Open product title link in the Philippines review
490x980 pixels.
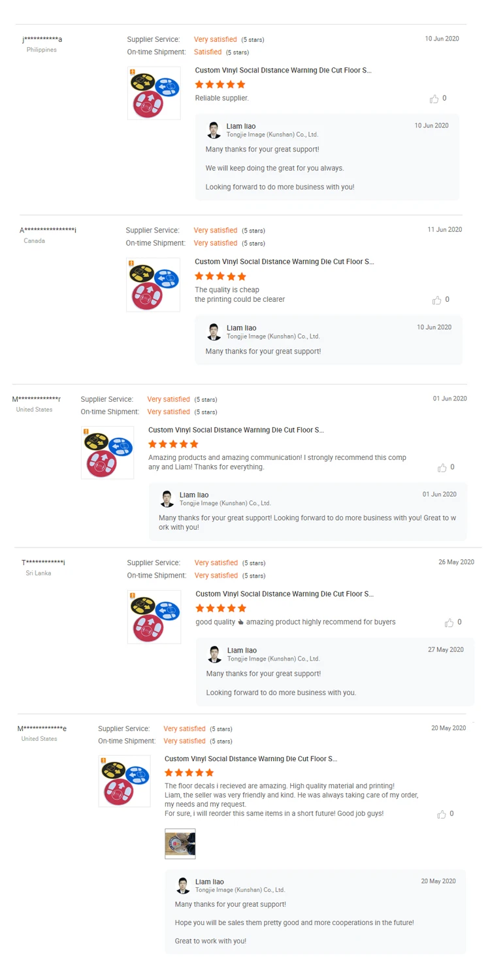pyautogui.click(x=284, y=70)
